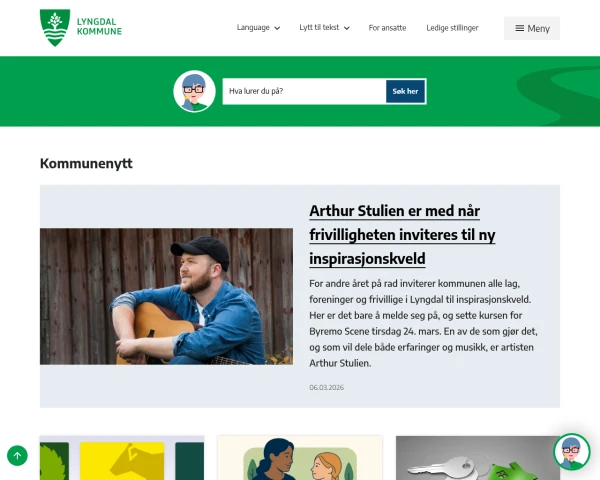The image size is (600, 480).
Task: Click the LYNGDAL KOMMUNE text in header
Action: coord(99,26)
